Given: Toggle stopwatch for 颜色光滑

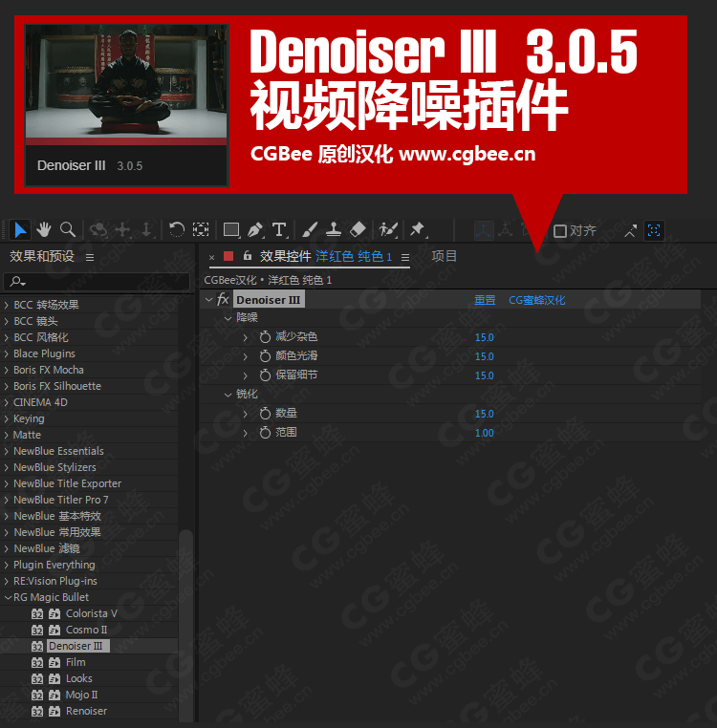Looking at the screenshot, I should click(265, 356).
